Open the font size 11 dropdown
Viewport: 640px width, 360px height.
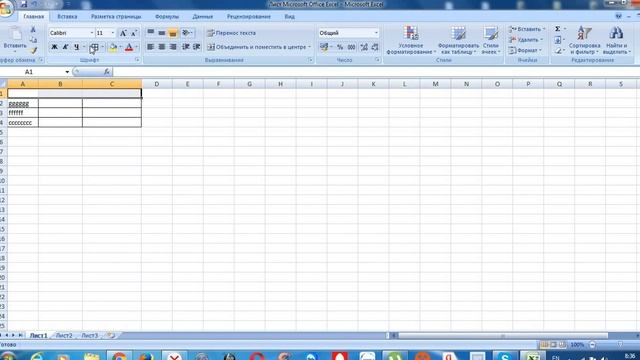point(113,33)
